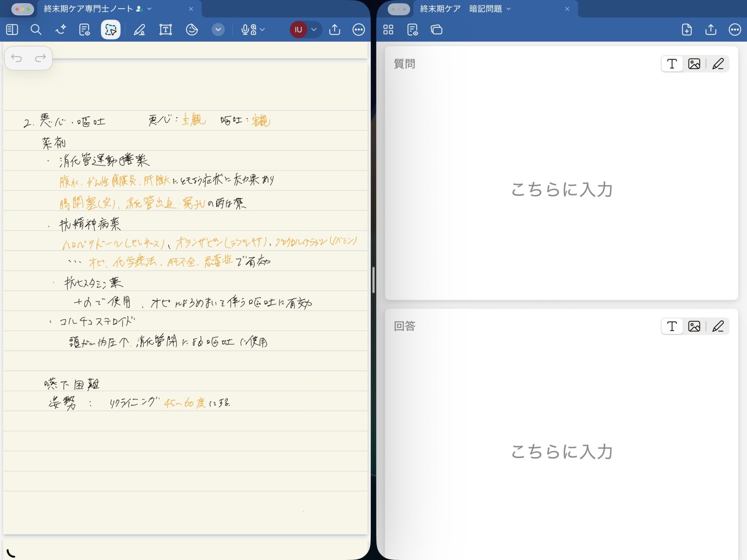The height and width of the screenshot is (560, 747).
Task: Open flashcard grid view icon
Action: [x=388, y=30]
